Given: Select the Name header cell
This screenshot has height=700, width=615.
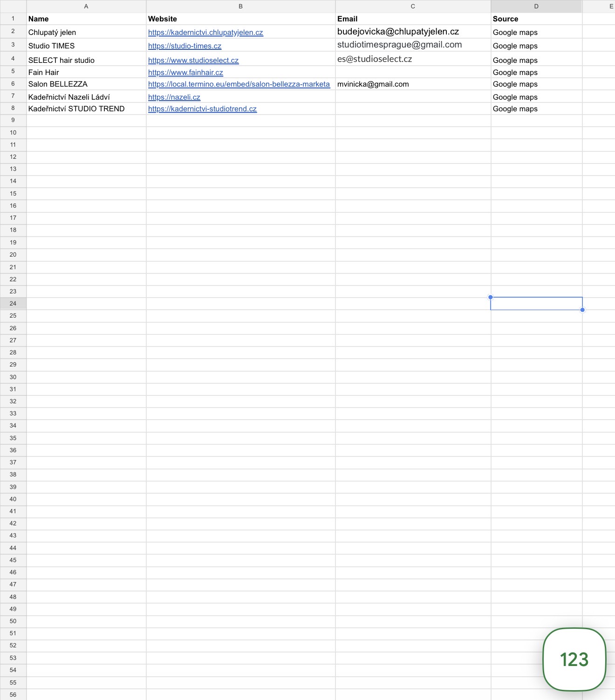Looking at the screenshot, I should click(x=86, y=19).
